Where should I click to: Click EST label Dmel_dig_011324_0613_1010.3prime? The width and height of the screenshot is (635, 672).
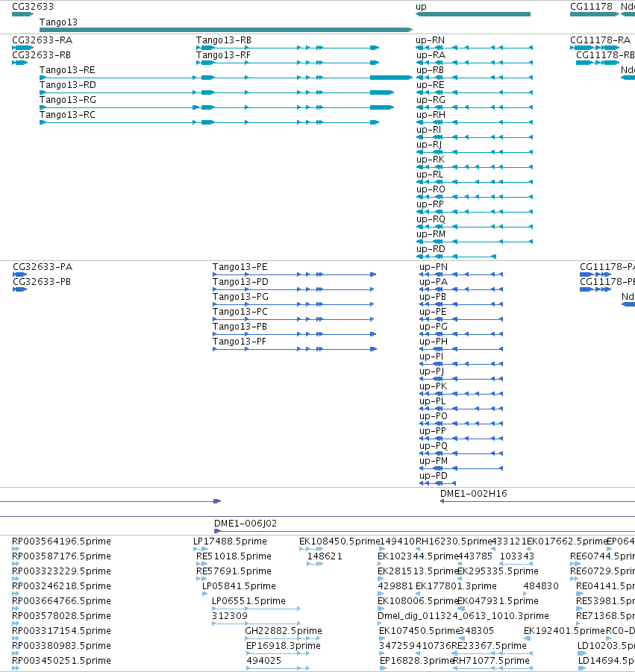(463, 616)
